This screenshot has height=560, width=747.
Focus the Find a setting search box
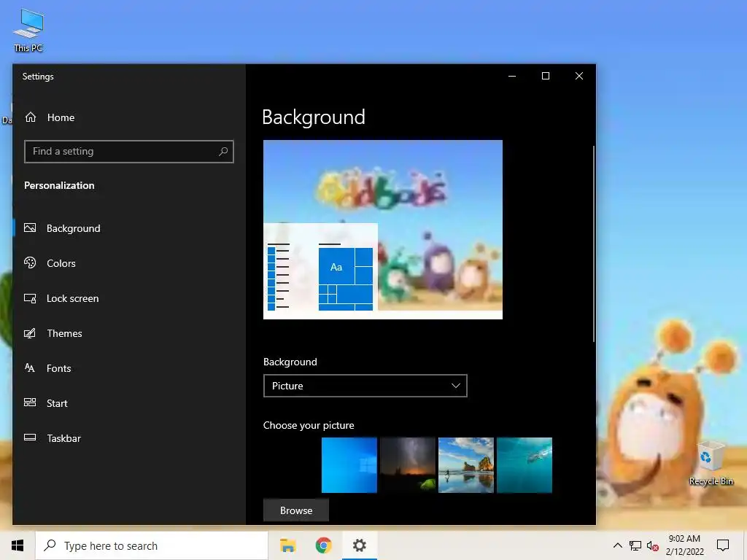coord(128,152)
